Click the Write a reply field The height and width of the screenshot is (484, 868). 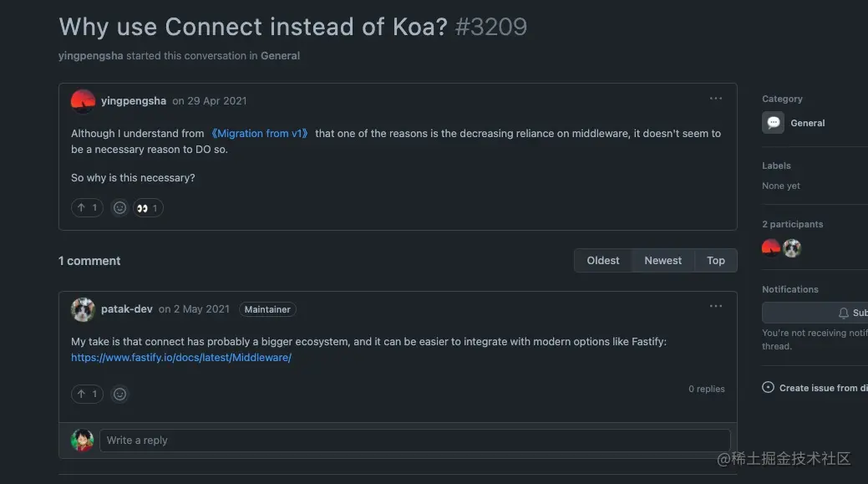pos(414,441)
